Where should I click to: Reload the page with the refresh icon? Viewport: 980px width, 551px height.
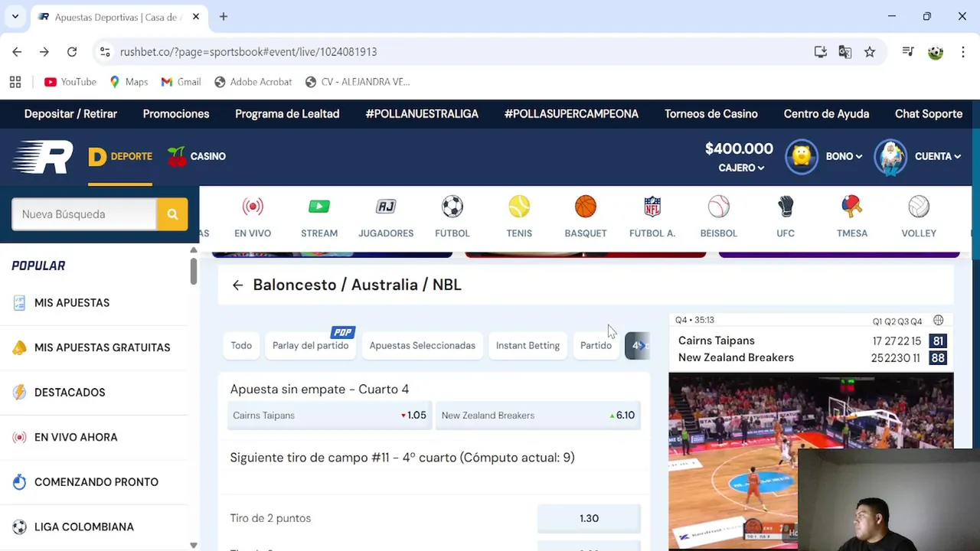pyautogui.click(x=72, y=52)
